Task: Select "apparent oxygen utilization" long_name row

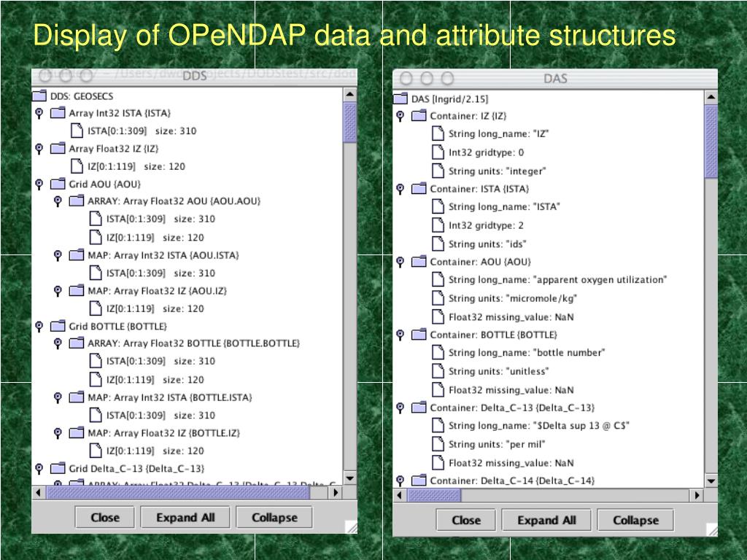Action: click(x=557, y=279)
